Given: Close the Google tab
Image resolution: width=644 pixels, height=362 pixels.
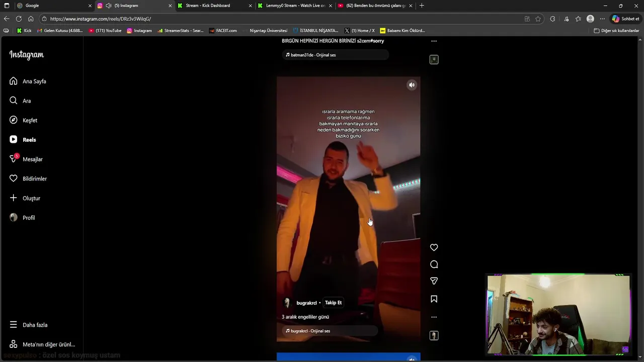Looking at the screenshot, I should pyautogui.click(x=90, y=6).
